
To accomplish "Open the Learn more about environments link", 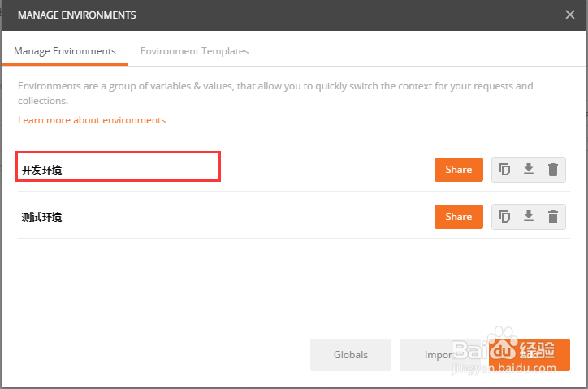I will [92, 120].
